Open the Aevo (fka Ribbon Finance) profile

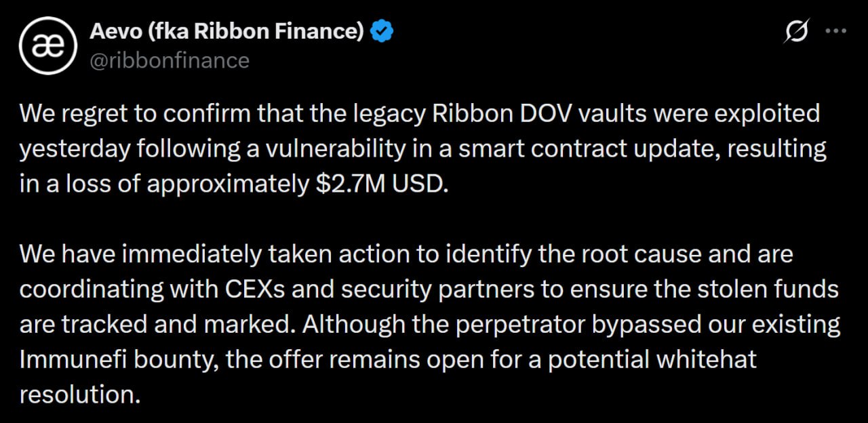click(x=224, y=29)
